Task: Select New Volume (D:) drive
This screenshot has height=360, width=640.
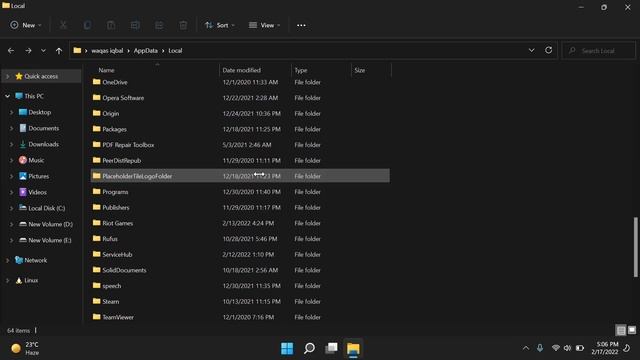Action: point(51,224)
